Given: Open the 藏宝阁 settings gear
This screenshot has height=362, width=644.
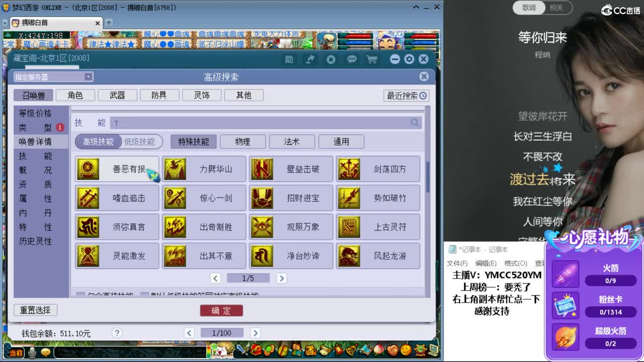Looking at the screenshot, I should [409, 59].
